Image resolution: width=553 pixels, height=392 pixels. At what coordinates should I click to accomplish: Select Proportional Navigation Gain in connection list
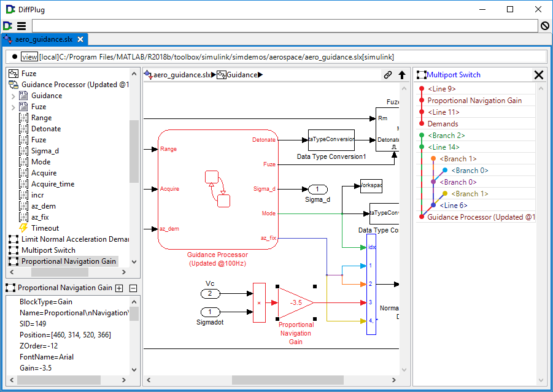click(474, 101)
